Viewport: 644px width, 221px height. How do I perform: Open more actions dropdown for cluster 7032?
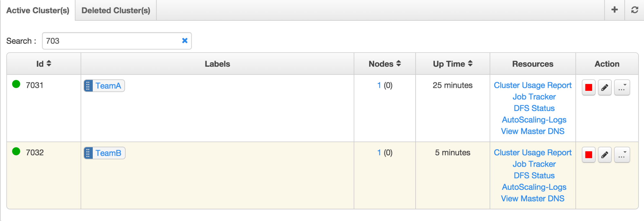(x=622, y=155)
